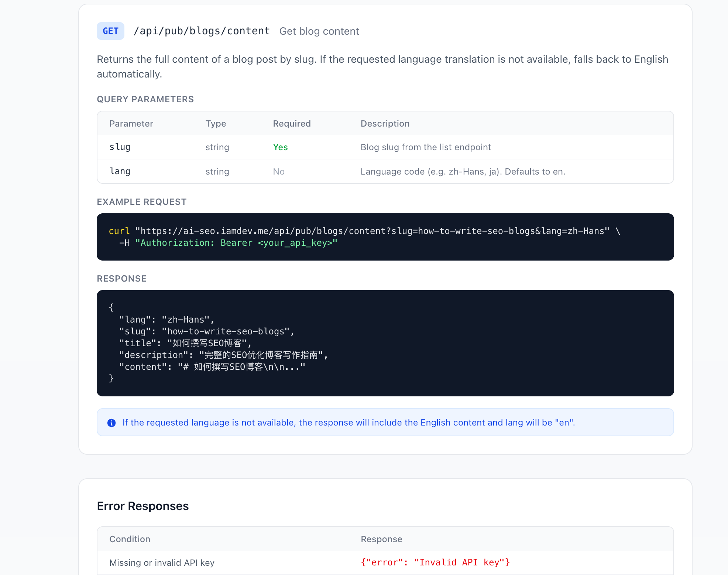The height and width of the screenshot is (575, 728).
Task: Click the 'Get blog content' subtitle
Action: click(319, 31)
